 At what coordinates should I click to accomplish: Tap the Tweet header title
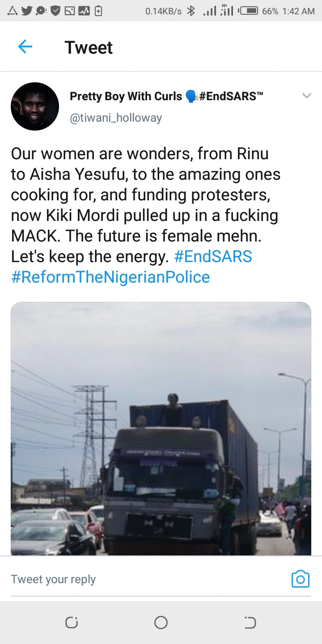[x=89, y=47]
